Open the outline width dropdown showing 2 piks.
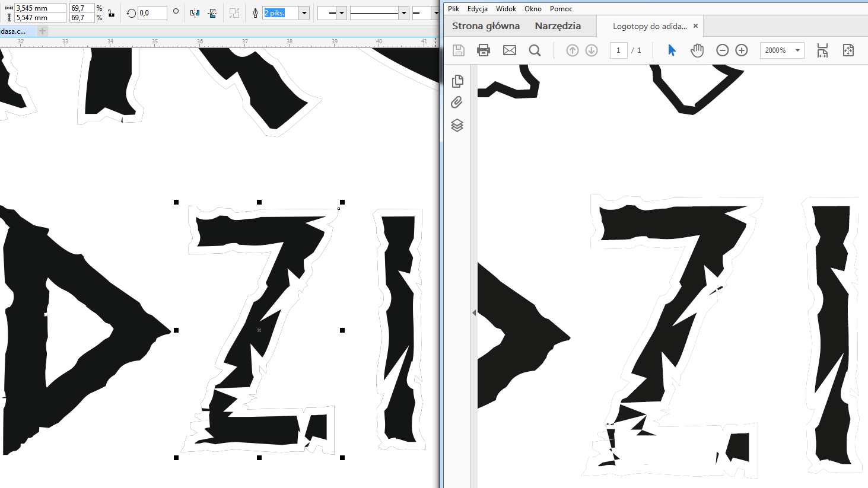The height and width of the screenshot is (488, 868). point(304,13)
